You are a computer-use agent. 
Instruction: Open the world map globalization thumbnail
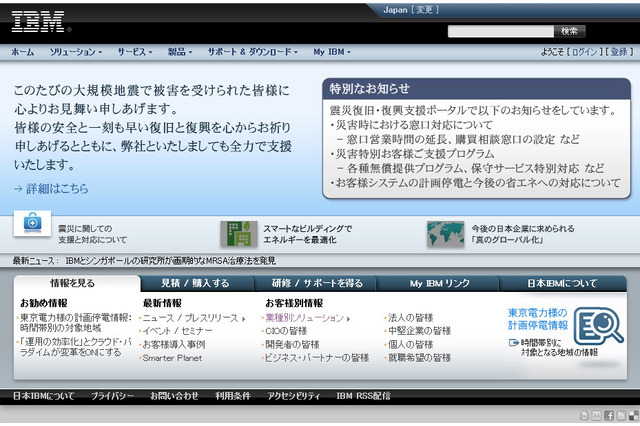pos(445,234)
